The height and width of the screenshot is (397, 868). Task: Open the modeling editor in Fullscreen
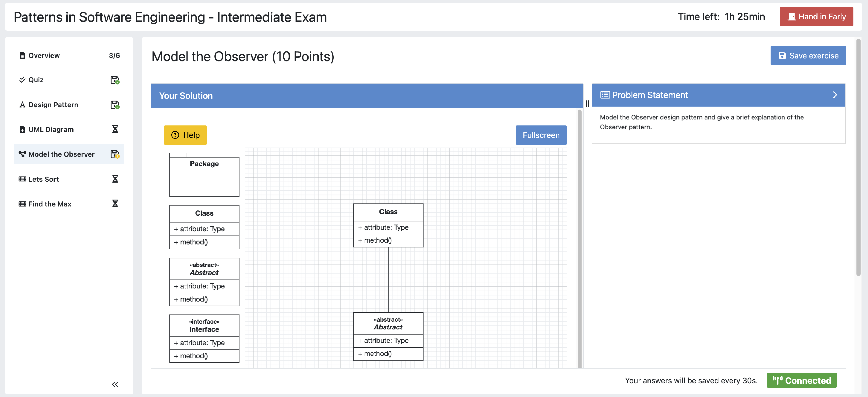pos(541,135)
